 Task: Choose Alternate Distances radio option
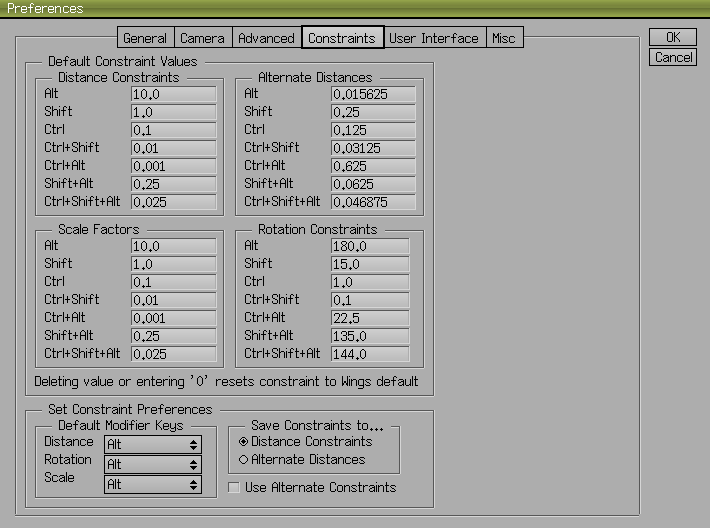243,460
